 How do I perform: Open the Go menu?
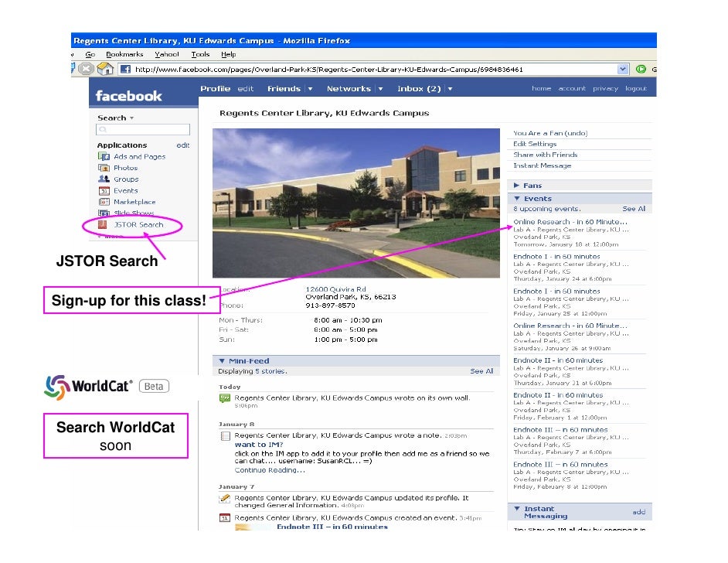pos(90,54)
